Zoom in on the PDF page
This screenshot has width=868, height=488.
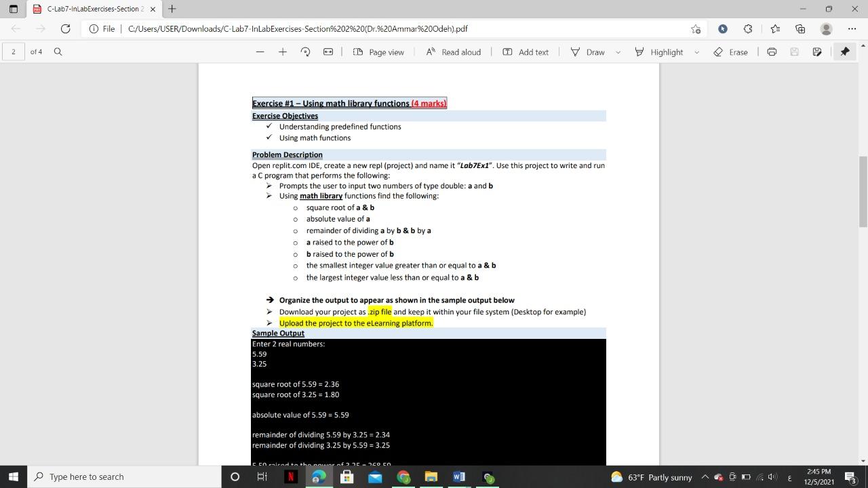point(283,52)
